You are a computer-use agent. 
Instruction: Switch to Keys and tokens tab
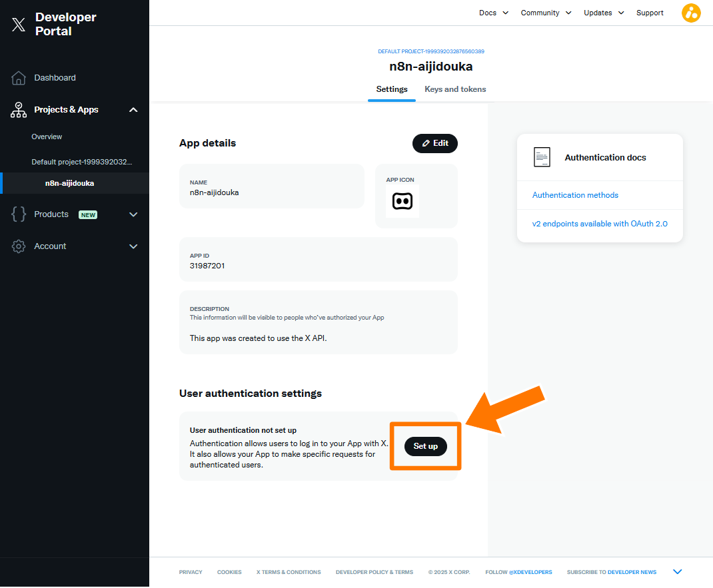455,89
